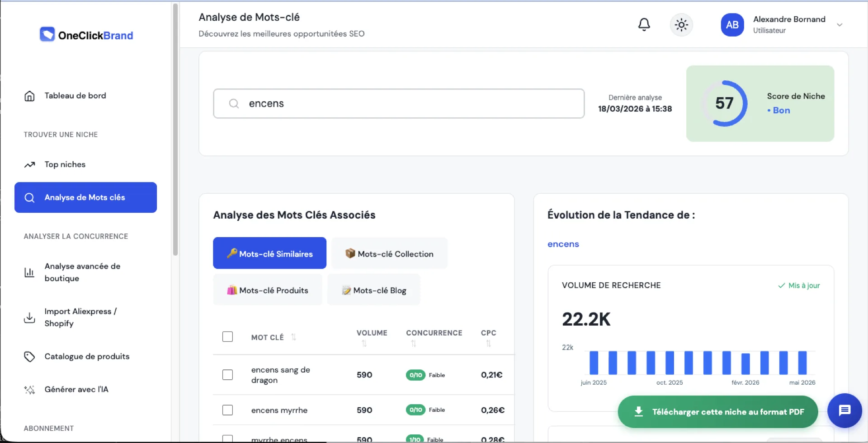Click the search magnifier in keyword field
This screenshot has height=443, width=868.
click(234, 103)
